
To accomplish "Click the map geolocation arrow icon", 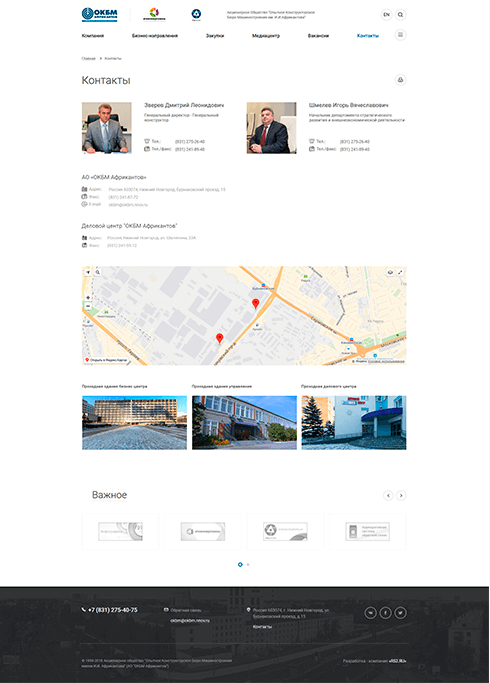I will coord(88,272).
